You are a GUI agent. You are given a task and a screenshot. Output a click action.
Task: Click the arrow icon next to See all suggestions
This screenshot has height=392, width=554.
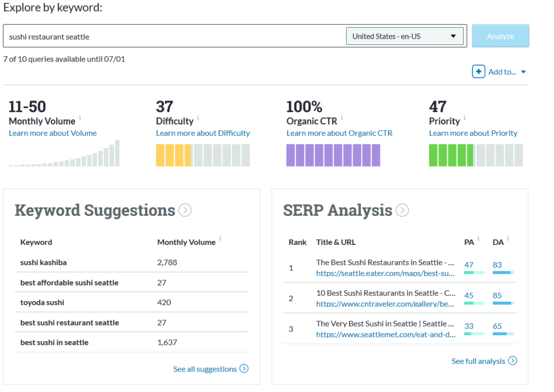pyautogui.click(x=244, y=368)
